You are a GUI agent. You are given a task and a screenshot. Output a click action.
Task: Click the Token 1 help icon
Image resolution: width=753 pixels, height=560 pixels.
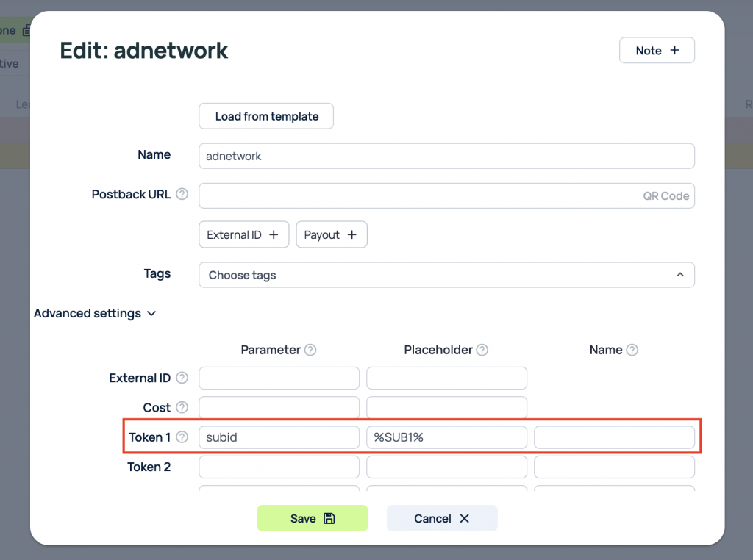coord(182,437)
